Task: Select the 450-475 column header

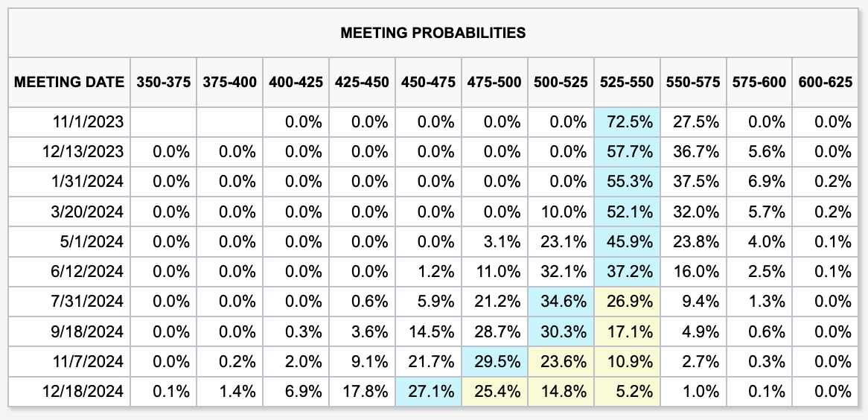Action: 428,82
